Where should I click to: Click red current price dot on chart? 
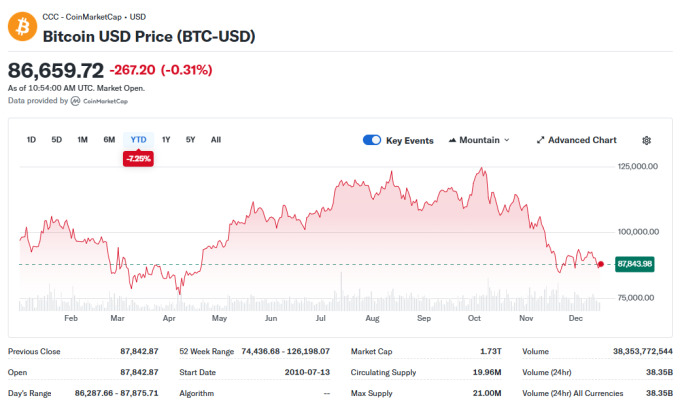599,264
